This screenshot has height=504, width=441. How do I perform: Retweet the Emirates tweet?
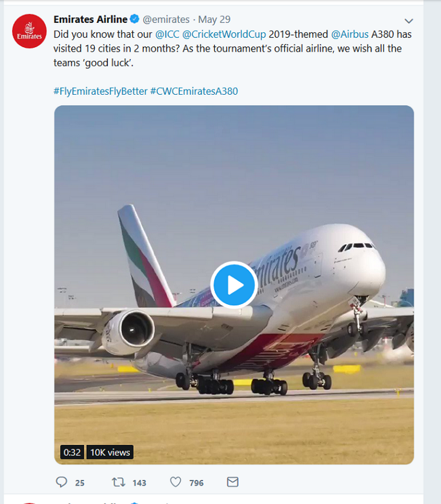(118, 482)
